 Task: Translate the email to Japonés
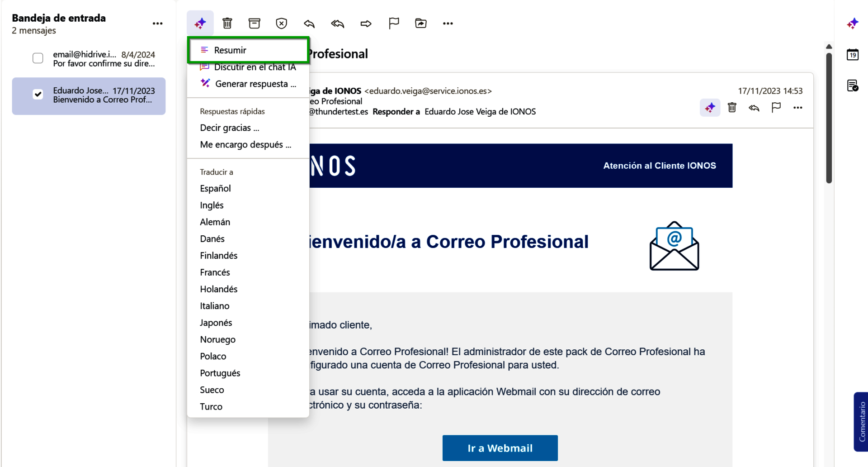[216, 323]
